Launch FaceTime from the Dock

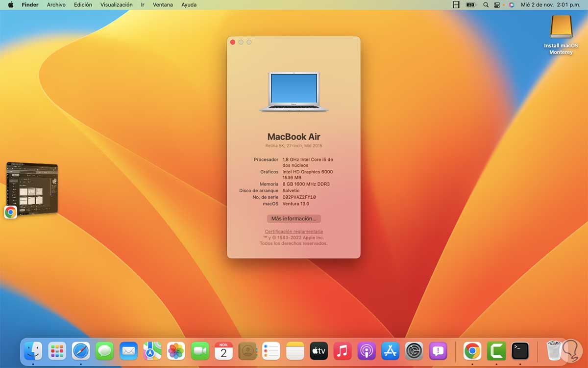click(x=200, y=351)
